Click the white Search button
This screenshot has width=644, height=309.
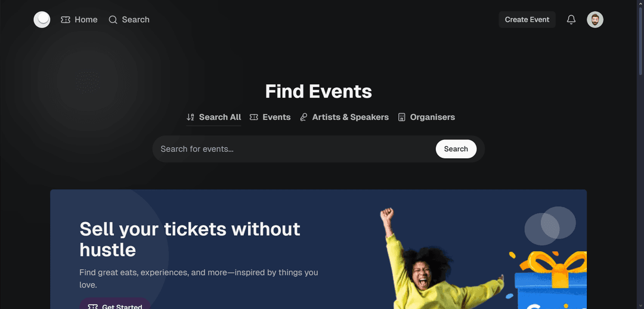pos(456,149)
